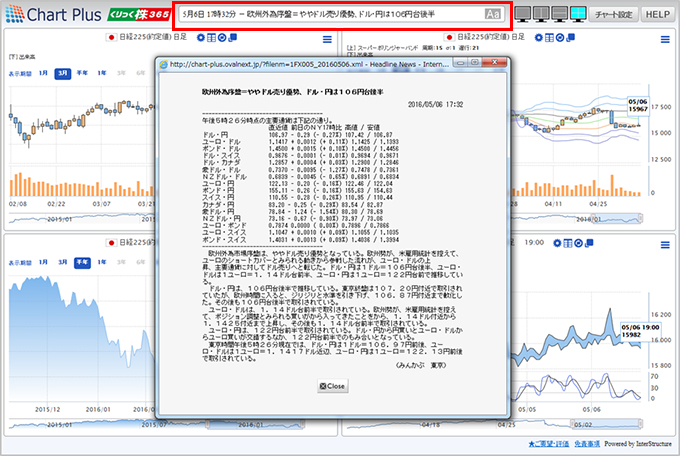Select 3年 period in top-left chart

point(121,73)
